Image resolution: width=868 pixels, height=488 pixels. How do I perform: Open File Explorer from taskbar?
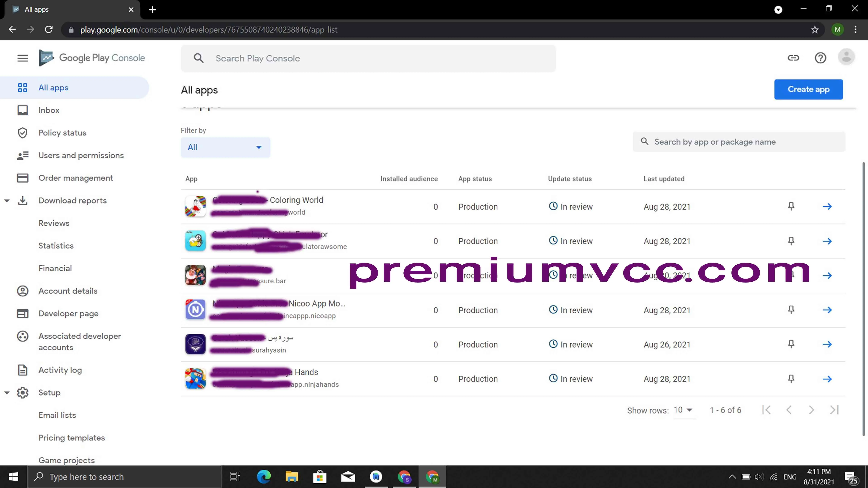[x=292, y=477]
